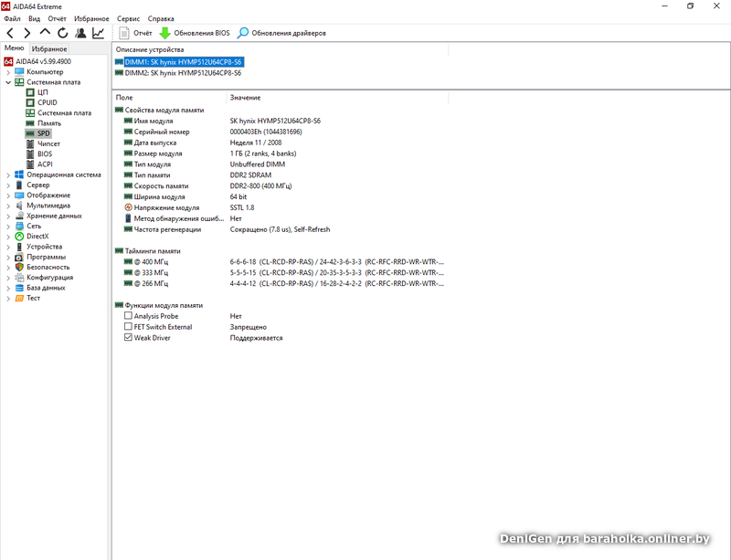This screenshot has width=731, height=560.
Task: Select SPD item in tree
Action: pos(43,133)
